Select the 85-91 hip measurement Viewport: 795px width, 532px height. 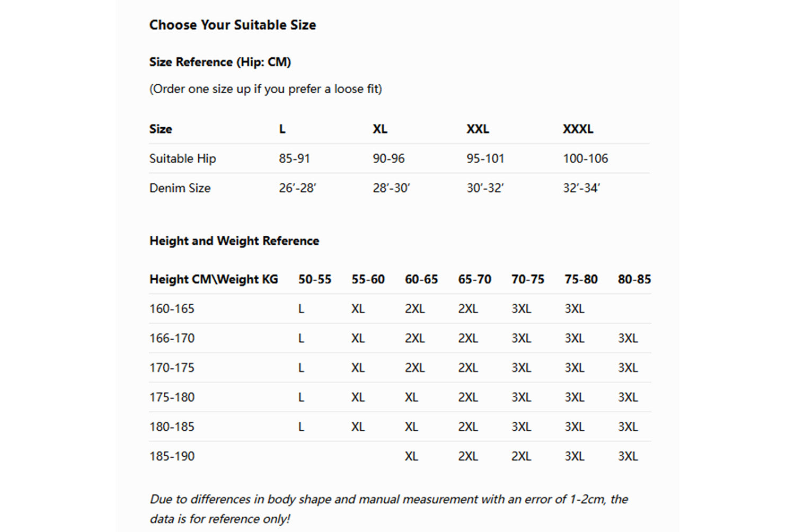(x=294, y=158)
